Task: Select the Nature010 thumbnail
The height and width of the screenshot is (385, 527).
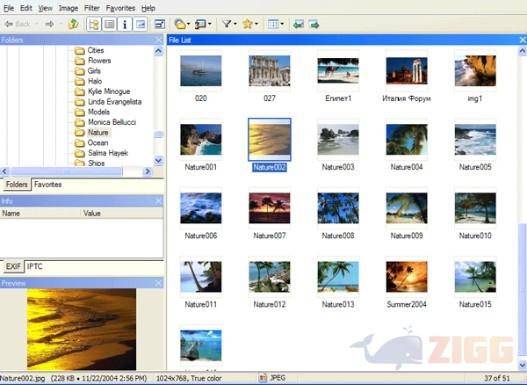Action: tap(475, 208)
